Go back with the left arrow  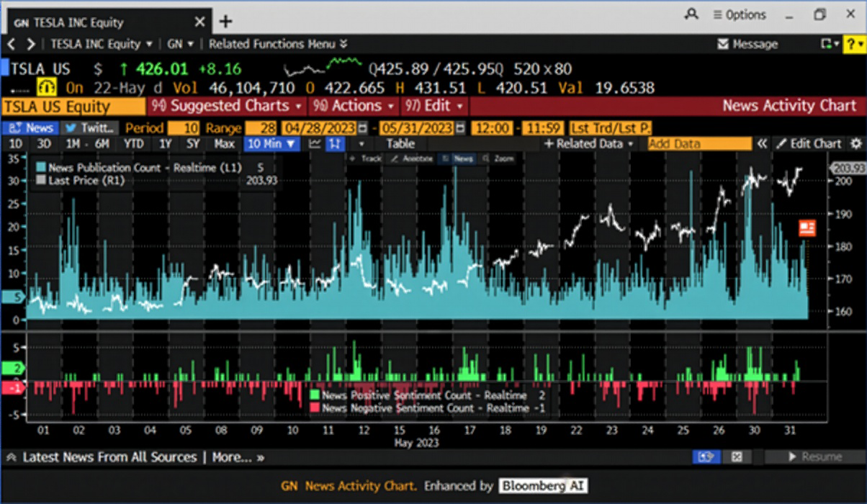tap(12, 44)
